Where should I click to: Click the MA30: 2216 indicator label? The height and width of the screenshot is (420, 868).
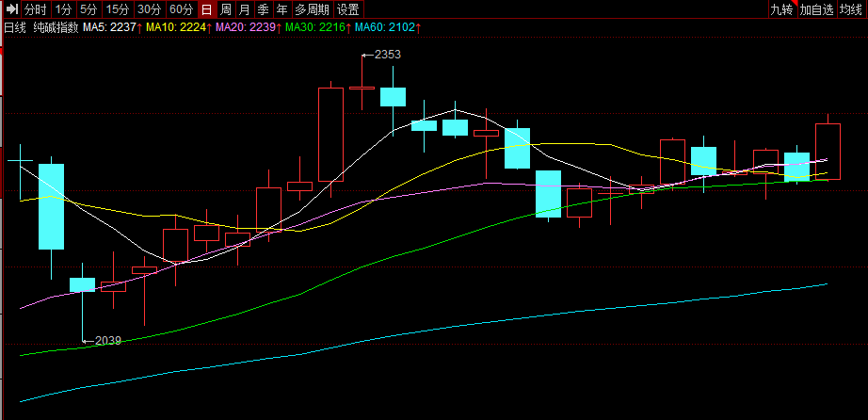(x=319, y=27)
